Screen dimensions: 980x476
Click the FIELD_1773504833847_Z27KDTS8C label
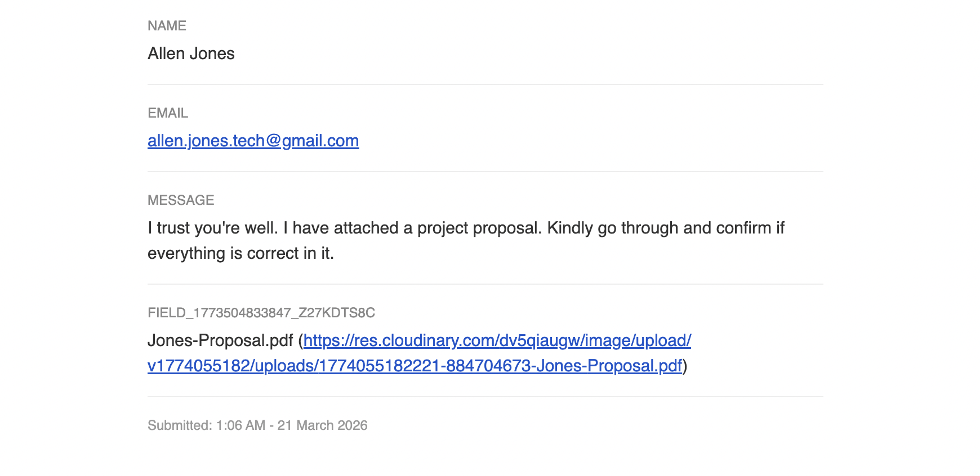[261, 313]
